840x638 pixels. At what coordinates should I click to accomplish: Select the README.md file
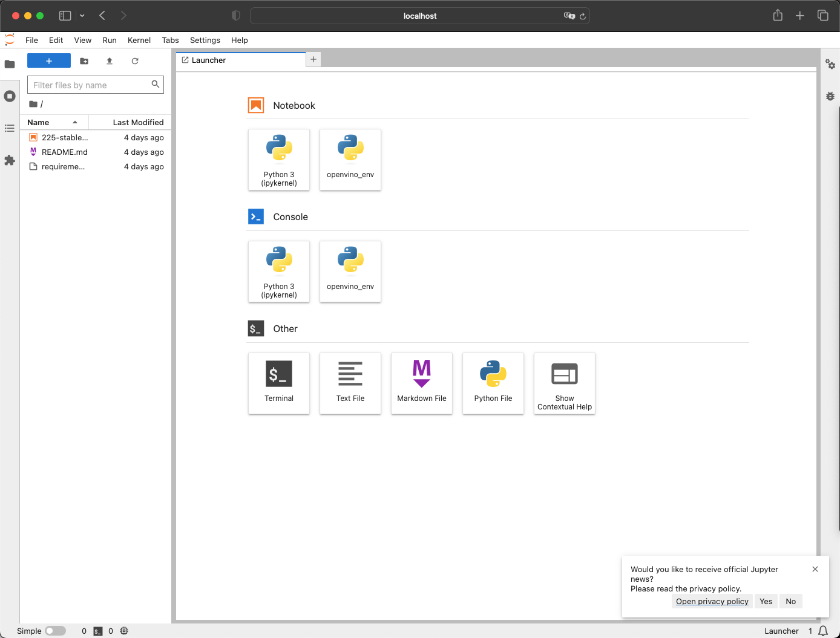pos(96,152)
